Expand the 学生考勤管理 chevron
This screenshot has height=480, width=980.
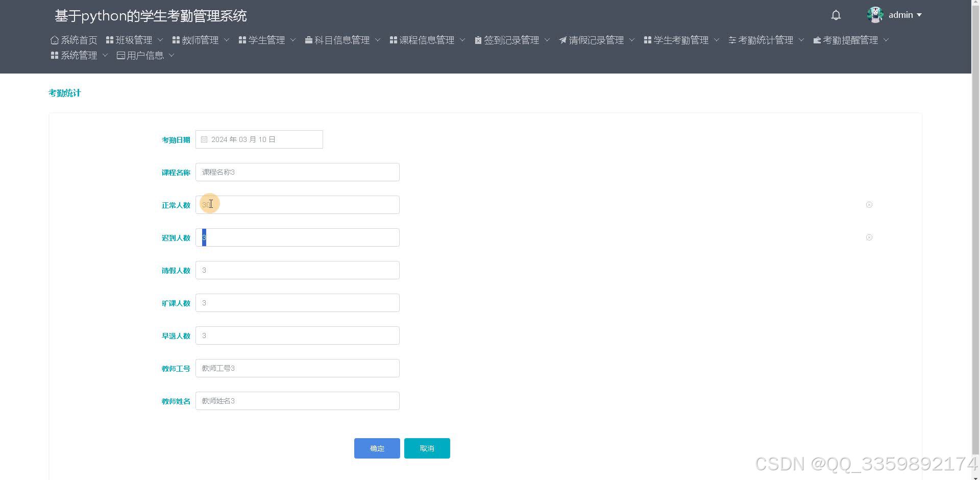tap(717, 40)
